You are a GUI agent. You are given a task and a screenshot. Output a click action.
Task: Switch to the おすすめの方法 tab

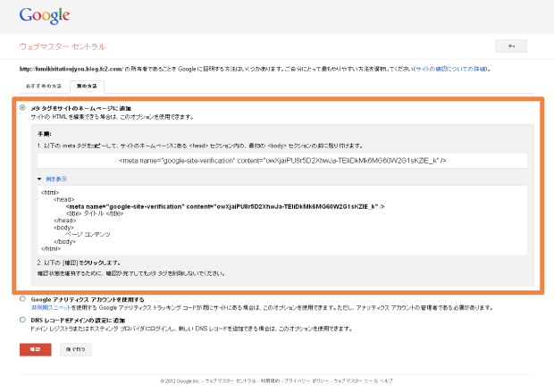(44, 84)
